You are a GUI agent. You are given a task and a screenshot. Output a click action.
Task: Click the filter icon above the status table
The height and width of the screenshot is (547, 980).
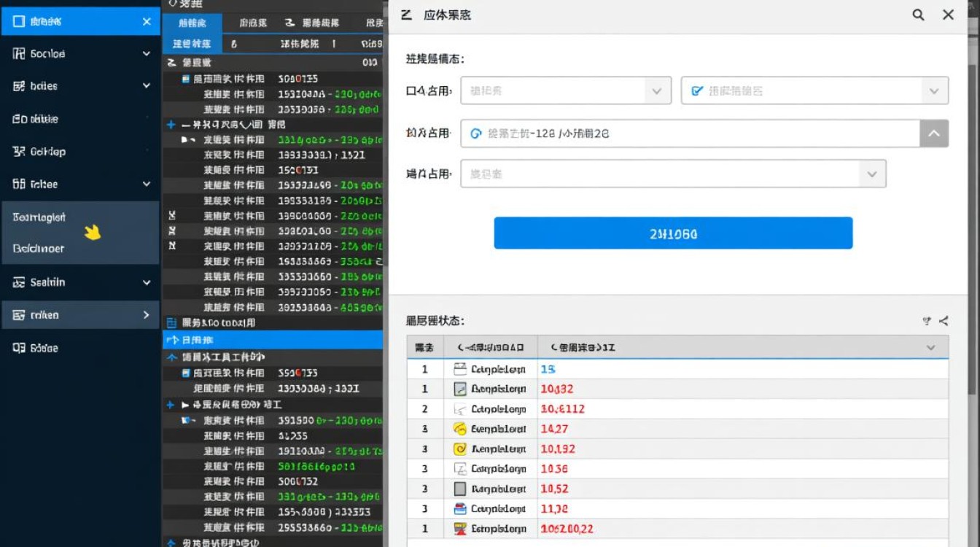(x=927, y=321)
